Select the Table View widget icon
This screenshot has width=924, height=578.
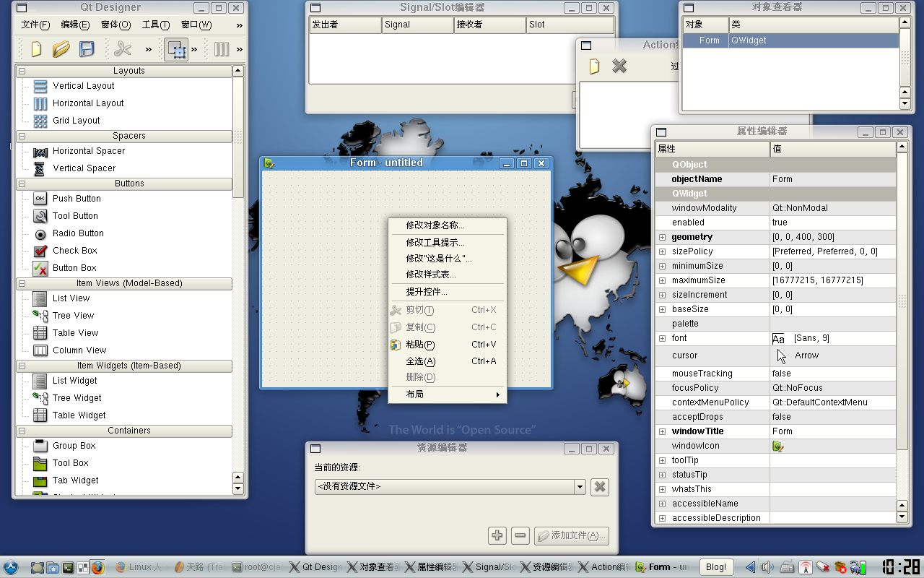[x=40, y=333]
